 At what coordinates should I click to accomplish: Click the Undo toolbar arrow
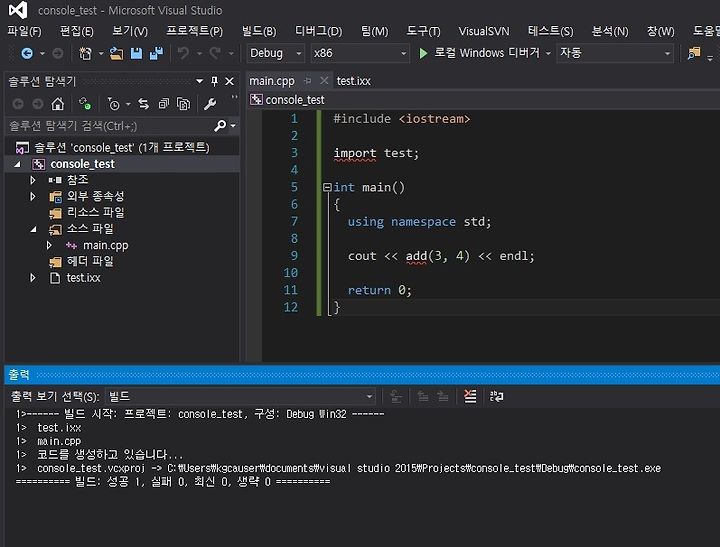click(x=183, y=53)
